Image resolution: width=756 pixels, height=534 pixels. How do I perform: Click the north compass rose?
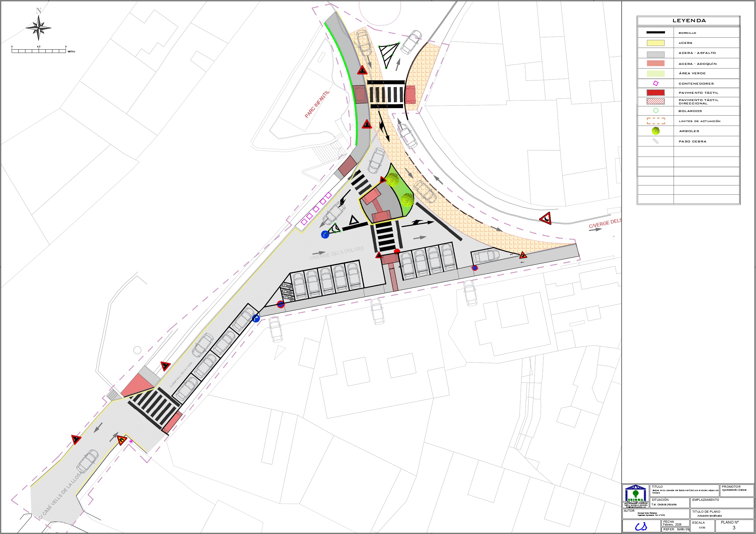tap(38, 28)
